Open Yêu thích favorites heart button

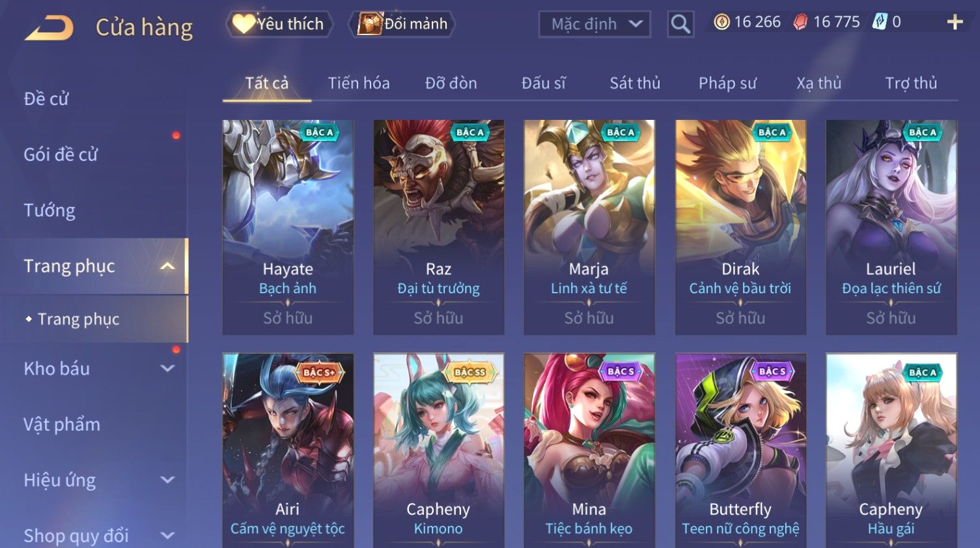click(x=279, y=24)
